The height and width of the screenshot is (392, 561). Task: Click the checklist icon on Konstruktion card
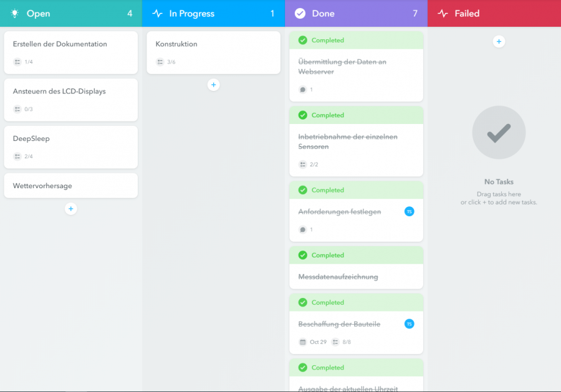click(x=160, y=62)
